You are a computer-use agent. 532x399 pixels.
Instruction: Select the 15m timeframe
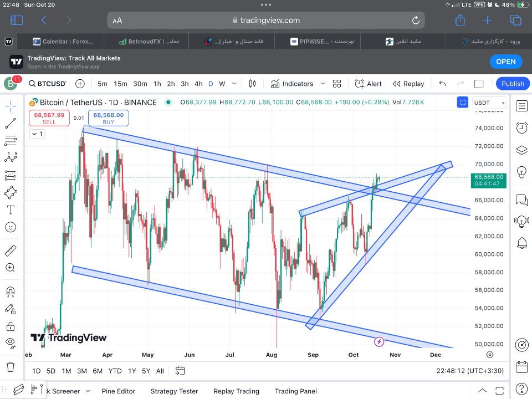[x=120, y=84]
